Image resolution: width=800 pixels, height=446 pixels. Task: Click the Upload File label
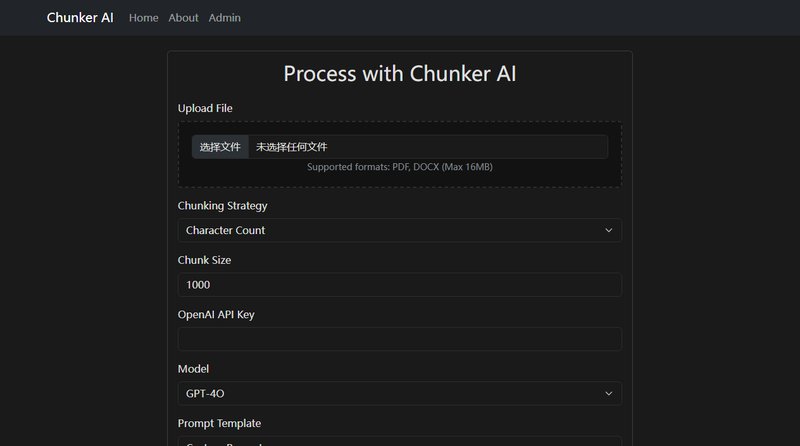205,108
